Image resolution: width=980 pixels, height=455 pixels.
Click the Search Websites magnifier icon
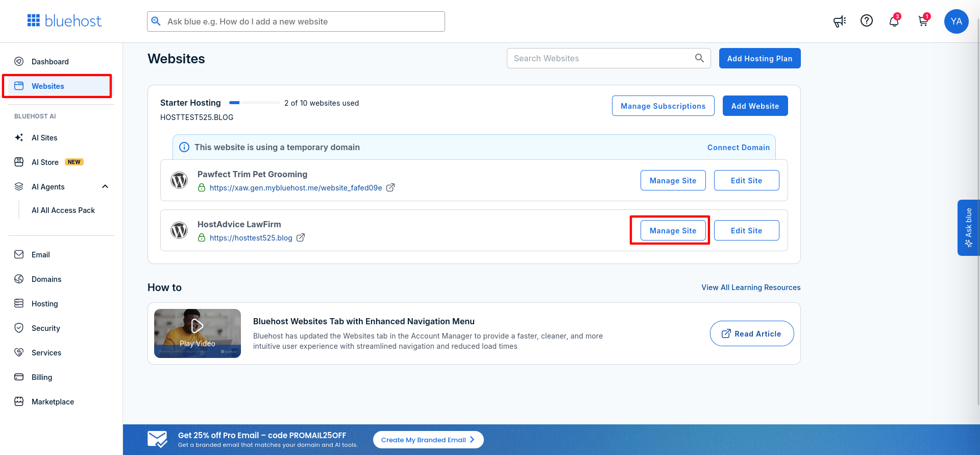699,58
